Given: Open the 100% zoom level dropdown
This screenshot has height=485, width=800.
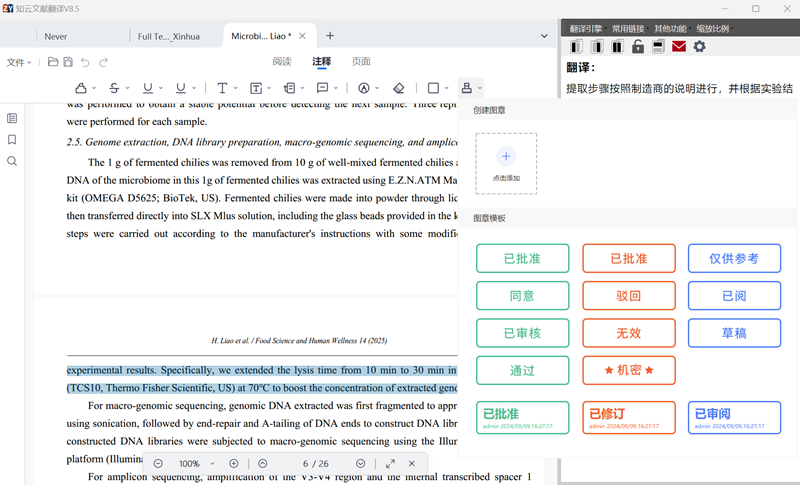Looking at the screenshot, I should point(197,464).
